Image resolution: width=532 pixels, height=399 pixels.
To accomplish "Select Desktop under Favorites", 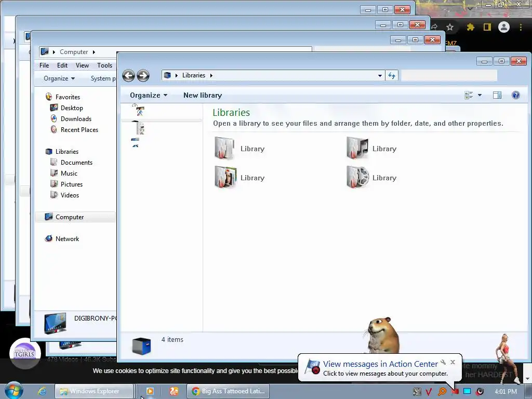I will click(x=72, y=108).
